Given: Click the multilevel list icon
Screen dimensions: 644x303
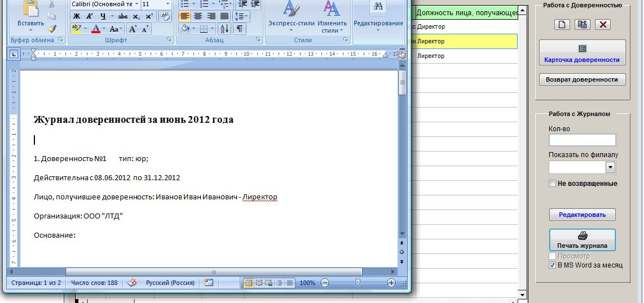Looking at the screenshot, I should (223, 4).
